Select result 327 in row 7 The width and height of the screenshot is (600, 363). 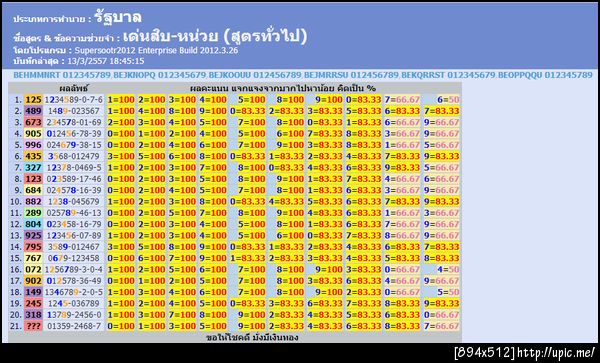pos(33,168)
